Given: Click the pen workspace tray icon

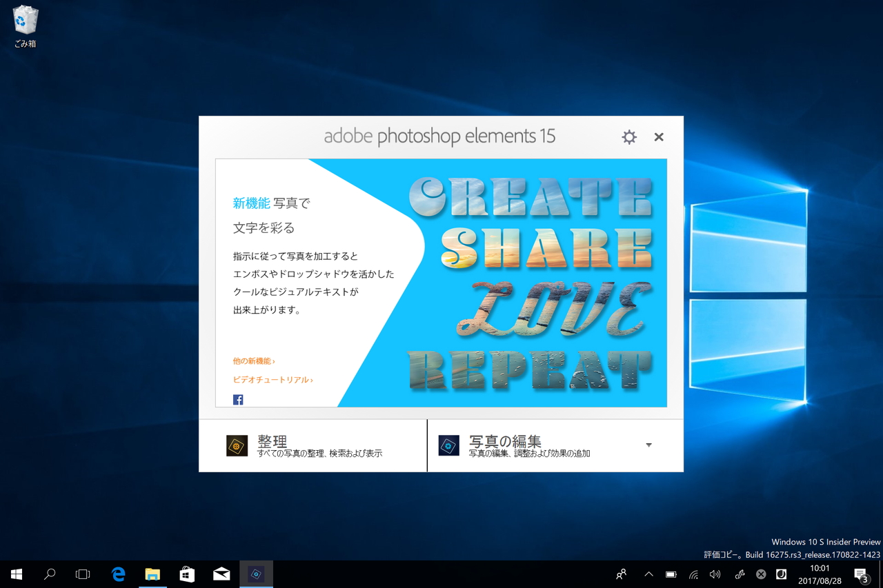Looking at the screenshot, I should click(740, 574).
